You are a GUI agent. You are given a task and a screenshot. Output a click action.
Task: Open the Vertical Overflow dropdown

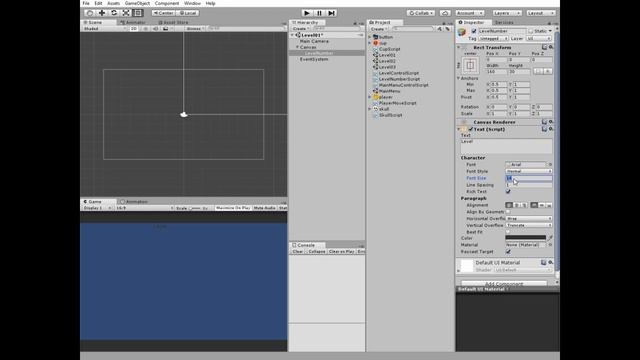(529, 225)
